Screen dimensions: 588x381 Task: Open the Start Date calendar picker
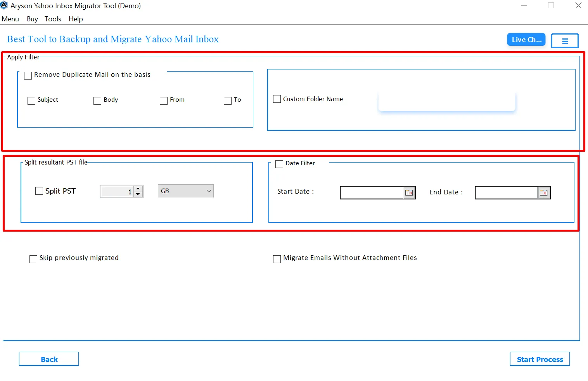tap(409, 192)
